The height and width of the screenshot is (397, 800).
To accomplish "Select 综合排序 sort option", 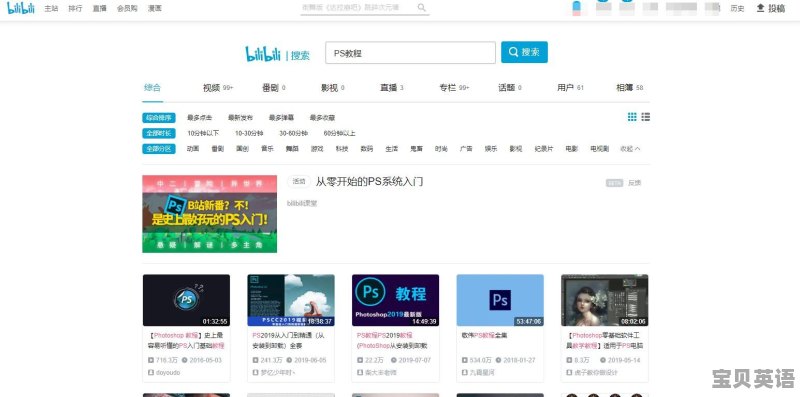I will pyautogui.click(x=159, y=118).
